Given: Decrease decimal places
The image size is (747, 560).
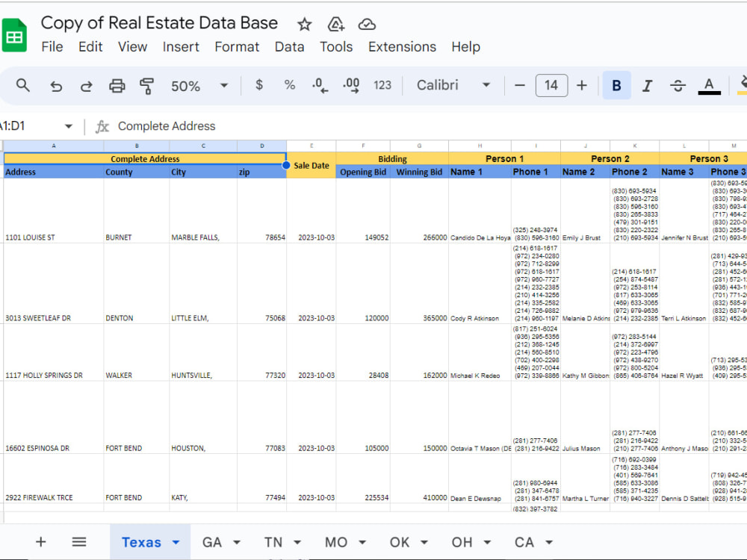Looking at the screenshot, I should (320, 85).
